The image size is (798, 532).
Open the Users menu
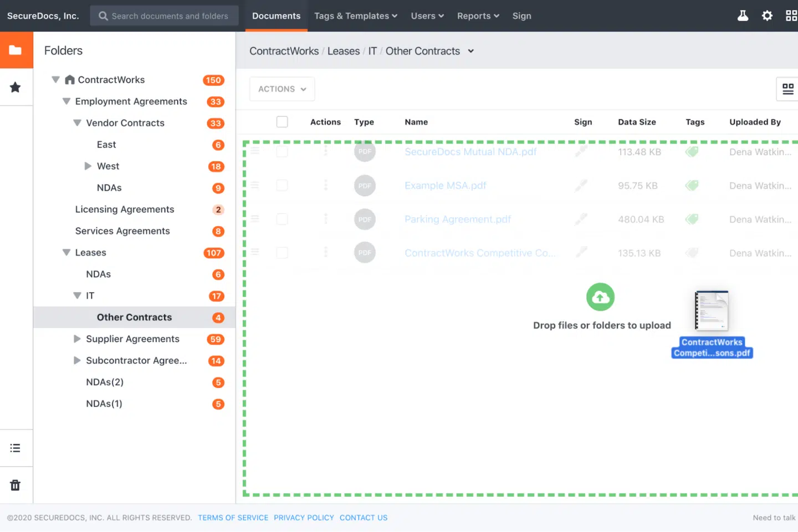tap(427, 16)
